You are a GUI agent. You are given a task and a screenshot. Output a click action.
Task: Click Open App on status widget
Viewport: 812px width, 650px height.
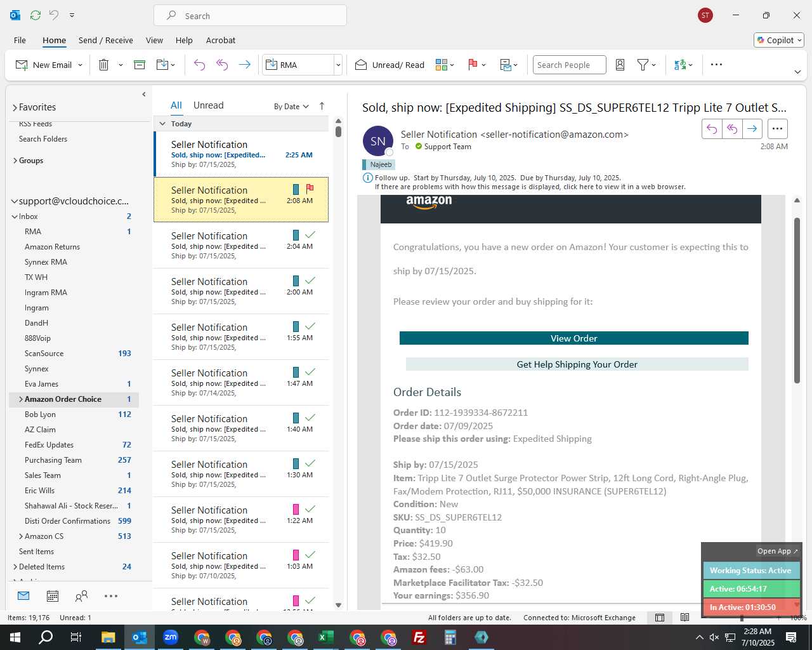778,551
